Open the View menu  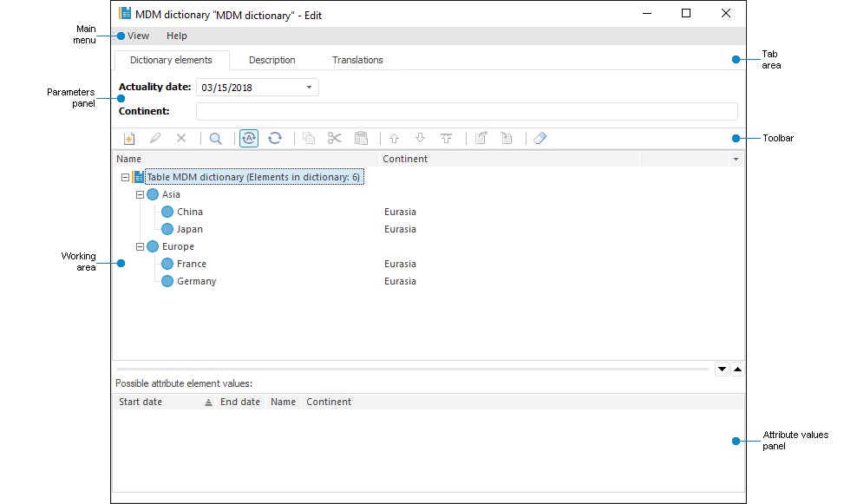(x=138, y=36)
